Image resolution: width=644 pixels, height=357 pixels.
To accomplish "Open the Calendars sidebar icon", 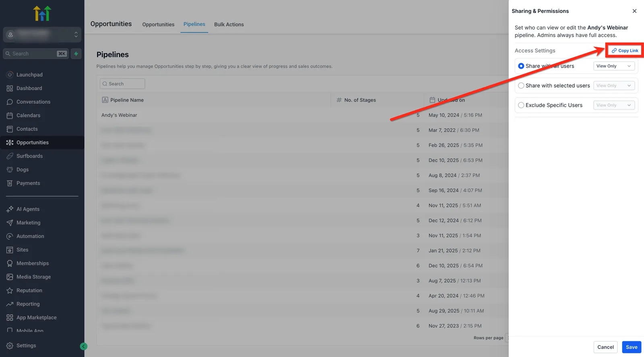I will point(10,115).
